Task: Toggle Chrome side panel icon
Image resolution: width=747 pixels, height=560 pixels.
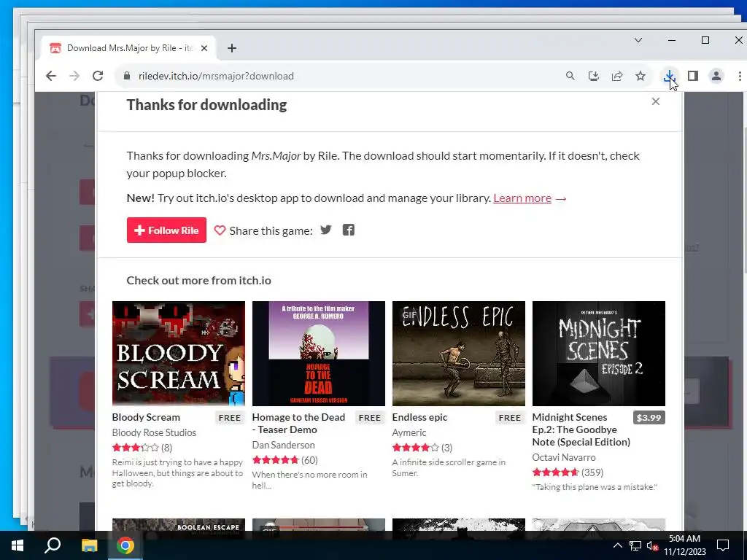Action: 693,76
